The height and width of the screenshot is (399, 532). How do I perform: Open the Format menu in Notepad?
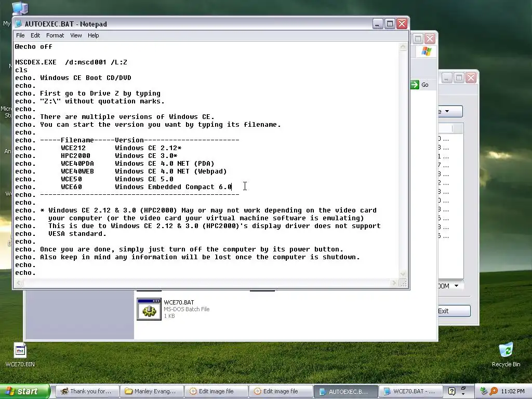(55, 35)
